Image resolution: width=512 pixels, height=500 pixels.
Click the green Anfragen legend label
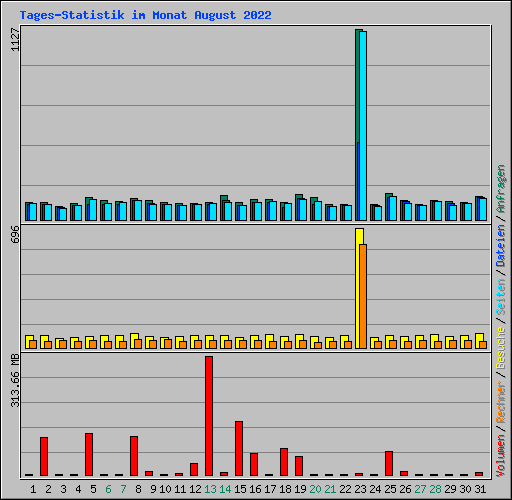tap(500, 189)
